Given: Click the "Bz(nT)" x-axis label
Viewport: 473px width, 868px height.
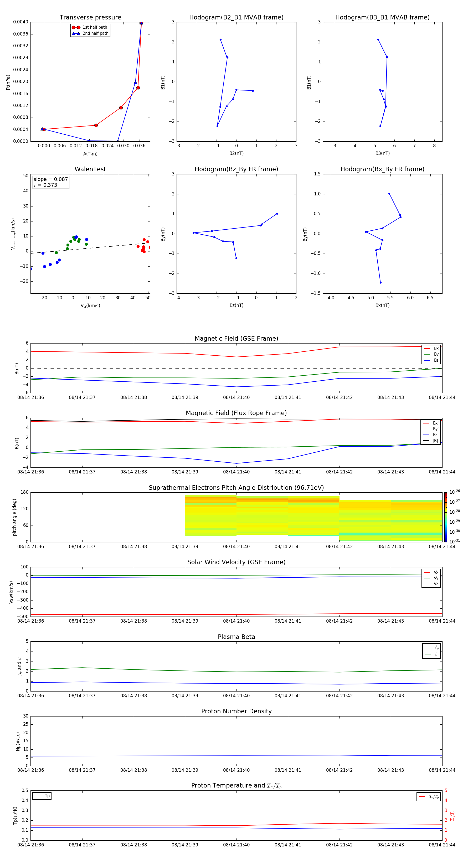Looking at the screenshot, I should coord(236,305).
